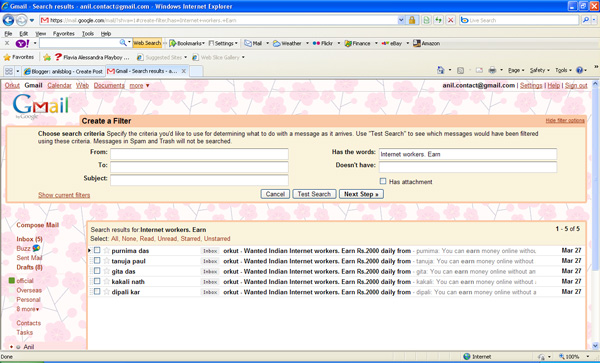
Task: Click the Yahoo! toolbar logo
Action: tap(22, 44)
